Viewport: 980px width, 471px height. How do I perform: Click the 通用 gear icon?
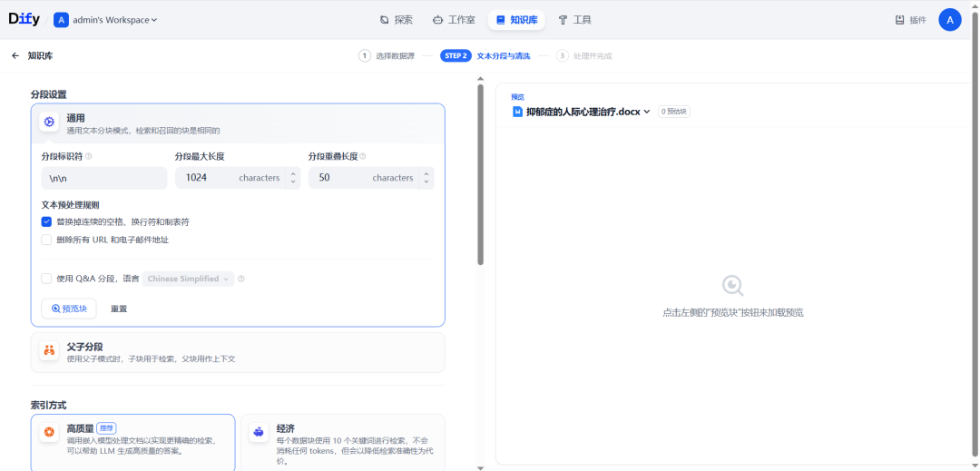click(x=49, y=122)
